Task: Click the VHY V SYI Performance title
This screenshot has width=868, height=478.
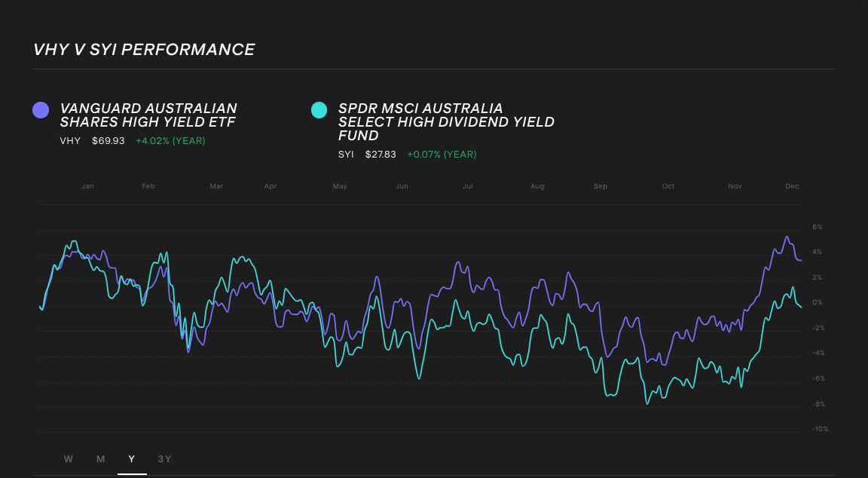Action: tap(143, 49)
